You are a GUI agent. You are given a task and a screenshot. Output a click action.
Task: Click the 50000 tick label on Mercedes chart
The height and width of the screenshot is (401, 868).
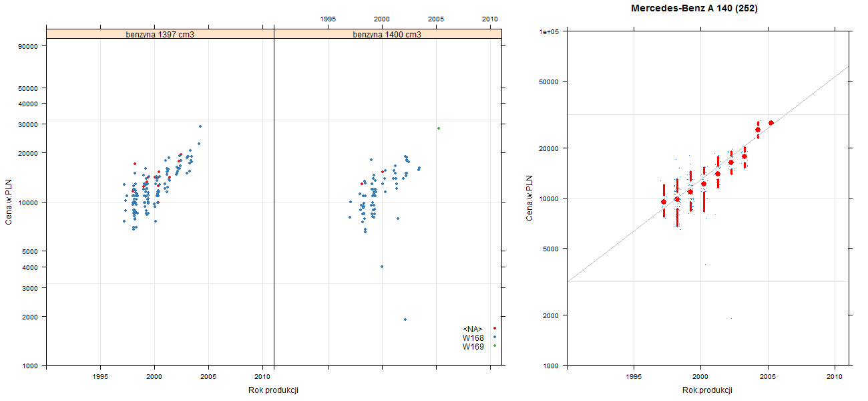click(x=549, y=82)
